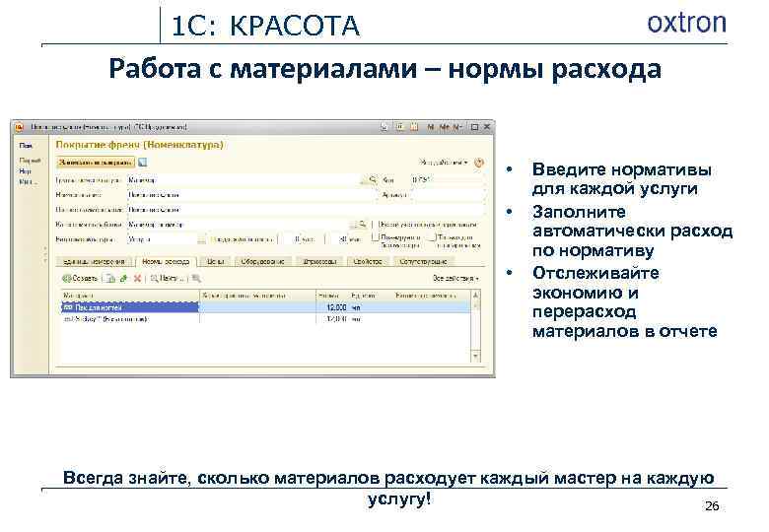Viewport: 769px width, 532px height.
Task: Click the Артикул input field
Action: coord(447,194)
